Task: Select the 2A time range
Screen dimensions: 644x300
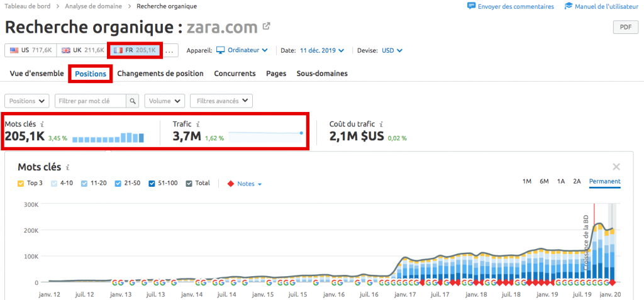Action: point(577,181)
